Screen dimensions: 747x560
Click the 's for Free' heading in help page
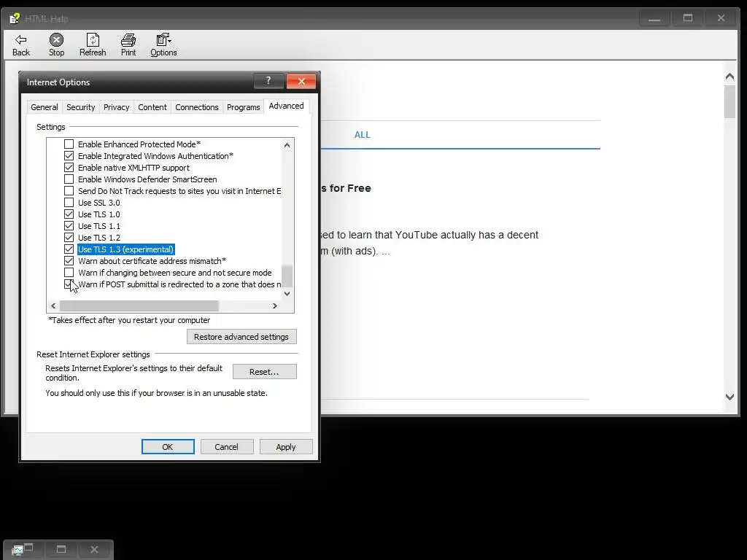coord(346,188)
